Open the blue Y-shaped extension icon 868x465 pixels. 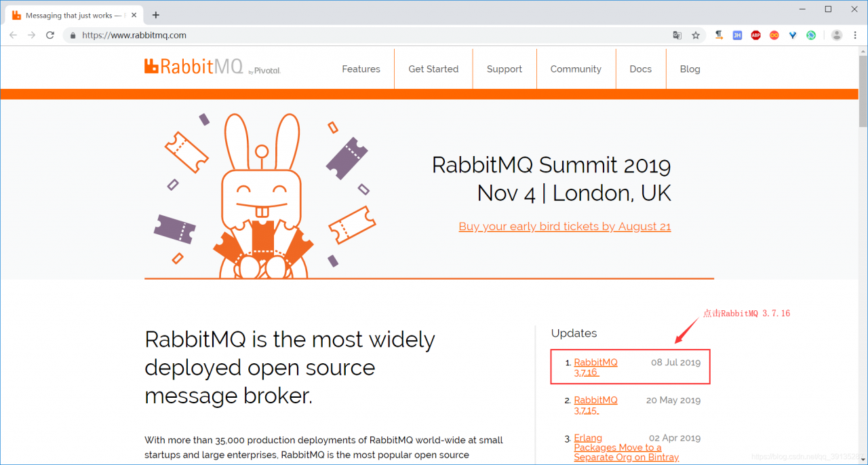point(793,35)
